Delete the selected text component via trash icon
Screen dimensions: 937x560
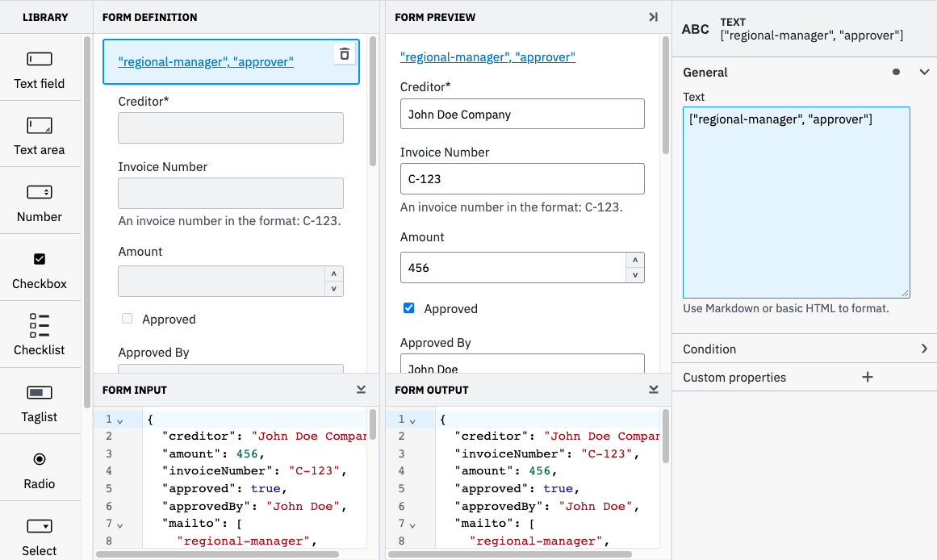(344, 53)
